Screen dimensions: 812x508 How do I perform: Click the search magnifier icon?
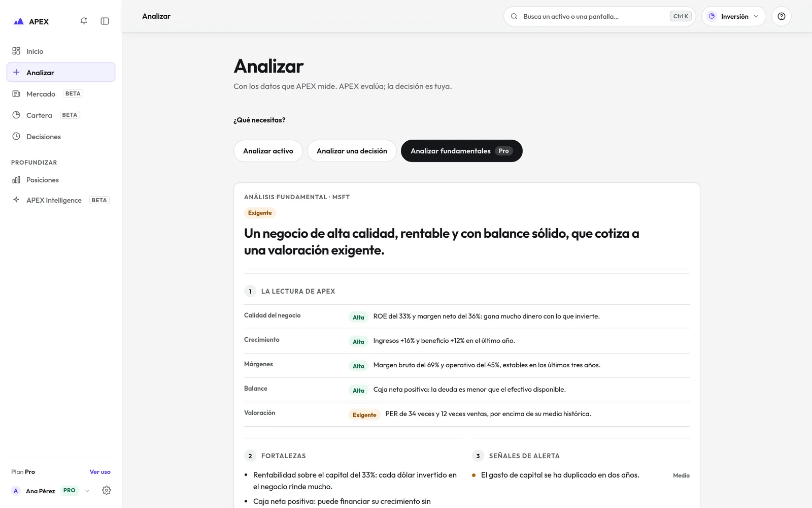tap(514, 16)
